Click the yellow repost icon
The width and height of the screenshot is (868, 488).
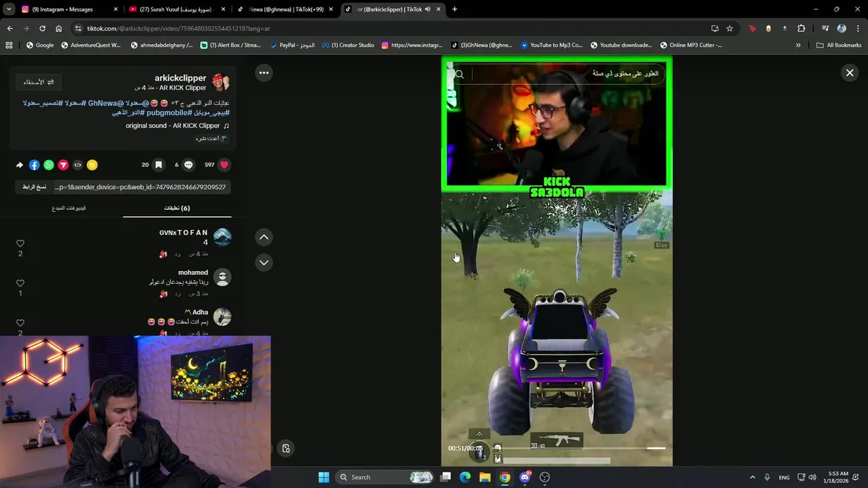tap(92, 165)
